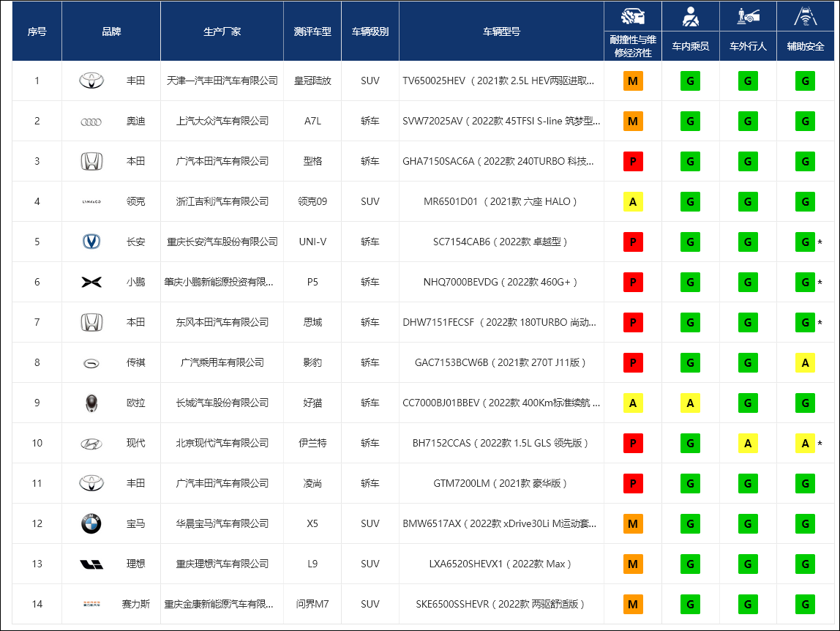Click the green G assisted safety rating for UNI-V
The height and width of the screenshot is (631, 840).
[x=805, y=242]
